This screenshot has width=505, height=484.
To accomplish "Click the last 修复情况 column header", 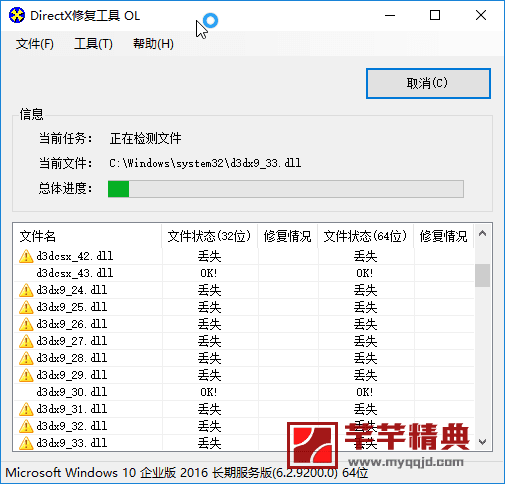I will pyautogui.click(x=443, y=236).
